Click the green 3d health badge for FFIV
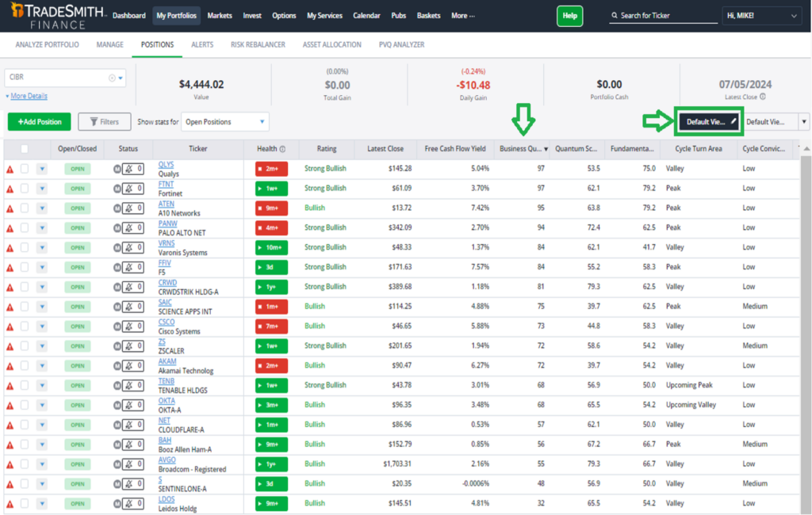 point(271,267)
